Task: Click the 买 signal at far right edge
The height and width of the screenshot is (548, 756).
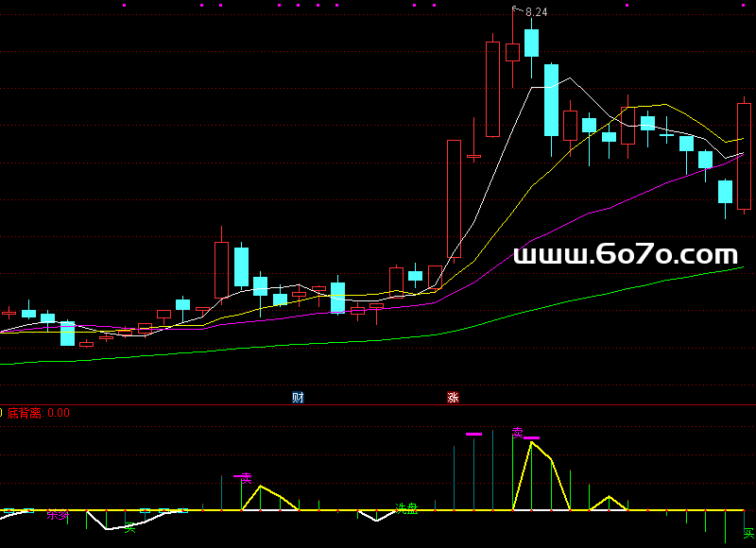Action: [x=748, y=534]
